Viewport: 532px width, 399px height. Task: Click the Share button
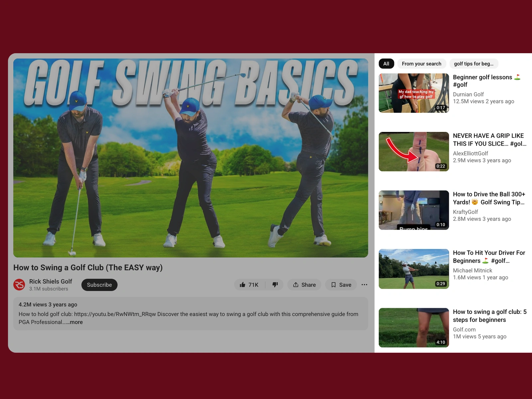[304, 285]
